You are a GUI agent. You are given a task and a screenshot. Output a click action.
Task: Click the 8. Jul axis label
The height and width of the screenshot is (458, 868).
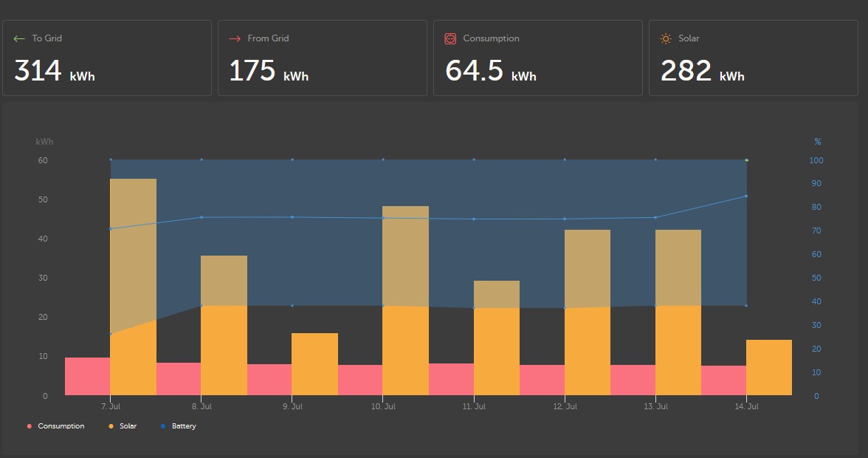[x=201, y=406]
